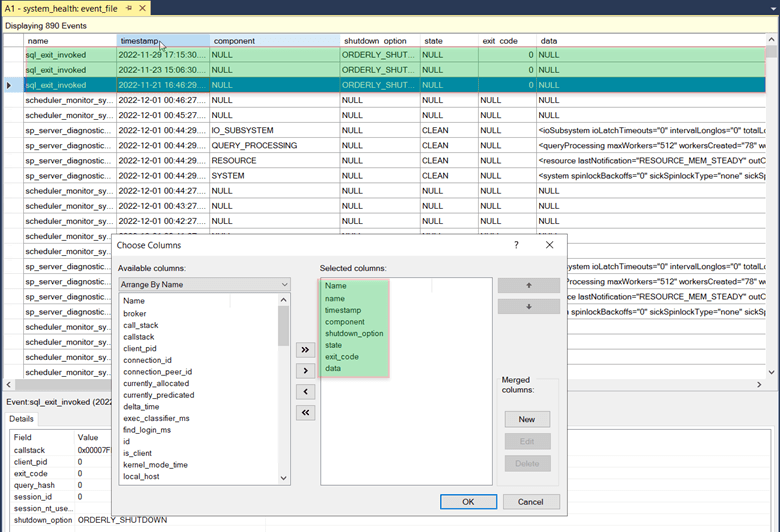The image size is (780, 532).
Task: Select call_stack in Available columns
Action: pyautogui.click(x=141, y=325)
